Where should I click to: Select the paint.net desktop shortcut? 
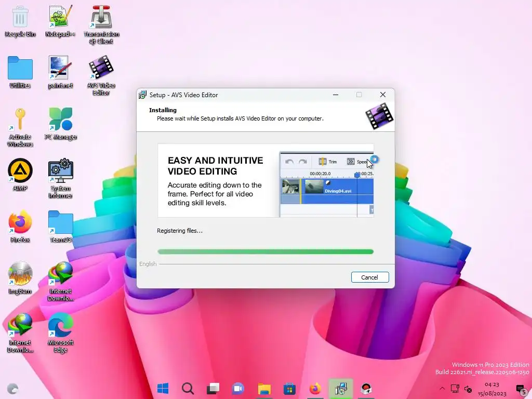pyautogui.click(x=60, y=72)
